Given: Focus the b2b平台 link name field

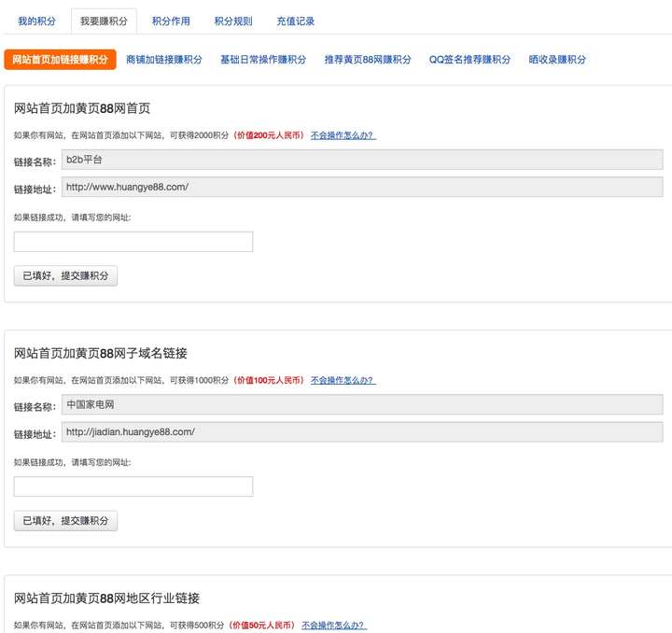Looking at the screenshot, I should [362, 160].
